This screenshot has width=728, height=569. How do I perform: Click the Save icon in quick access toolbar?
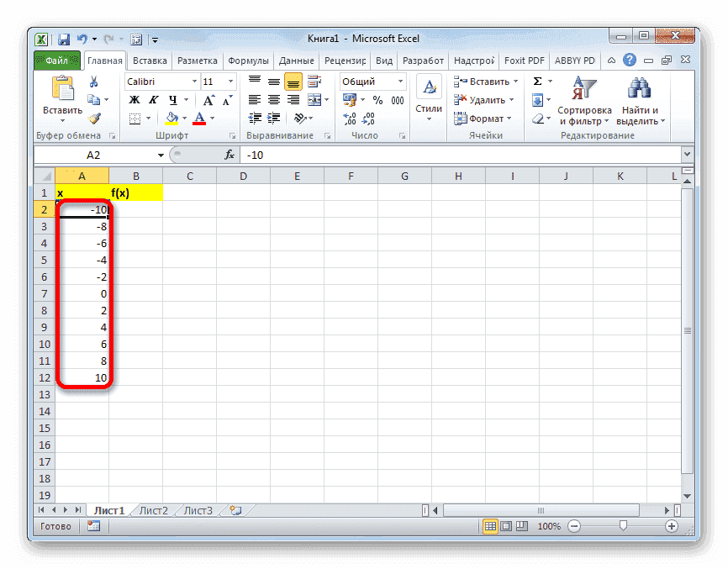coord(64,40)
